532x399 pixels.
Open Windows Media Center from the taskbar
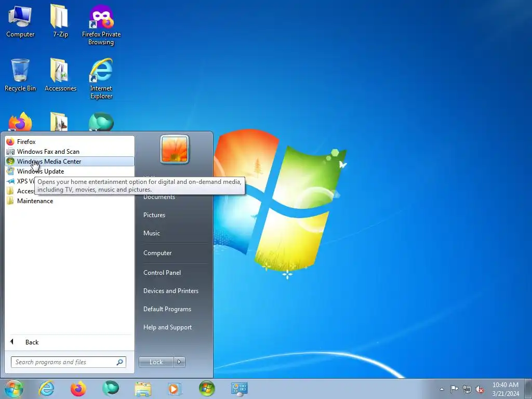coord(207,389)
